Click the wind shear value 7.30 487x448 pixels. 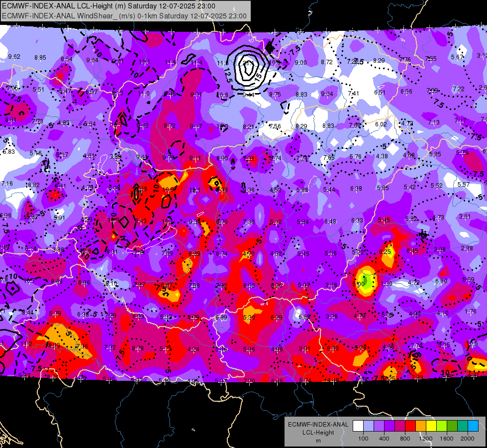pos(249,222)
